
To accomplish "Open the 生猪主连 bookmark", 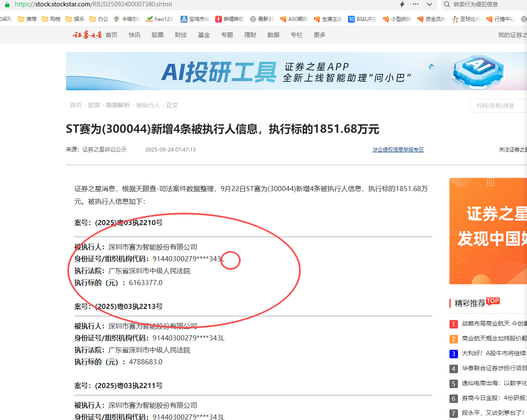I will click(328, 19).
